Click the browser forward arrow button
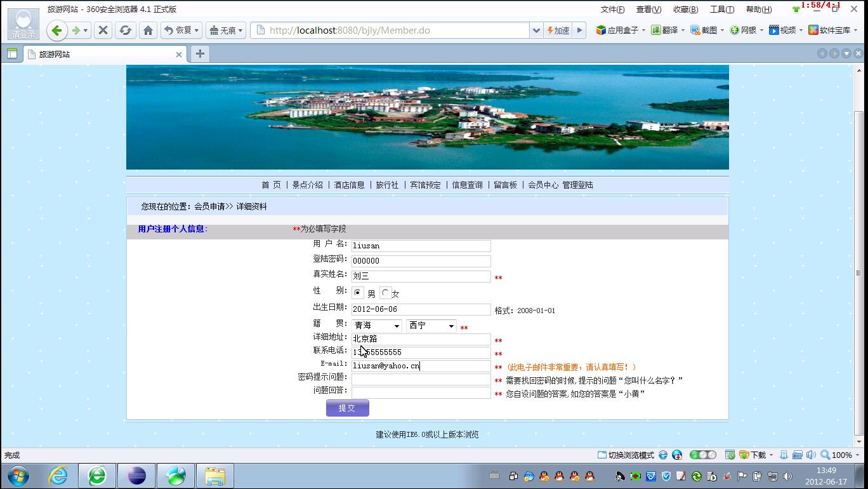 76,30
